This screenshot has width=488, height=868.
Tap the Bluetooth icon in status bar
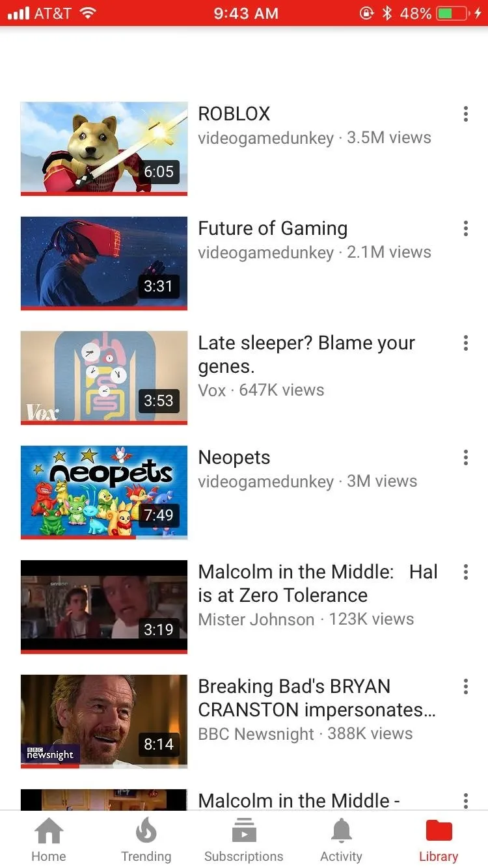pos(387,13)
